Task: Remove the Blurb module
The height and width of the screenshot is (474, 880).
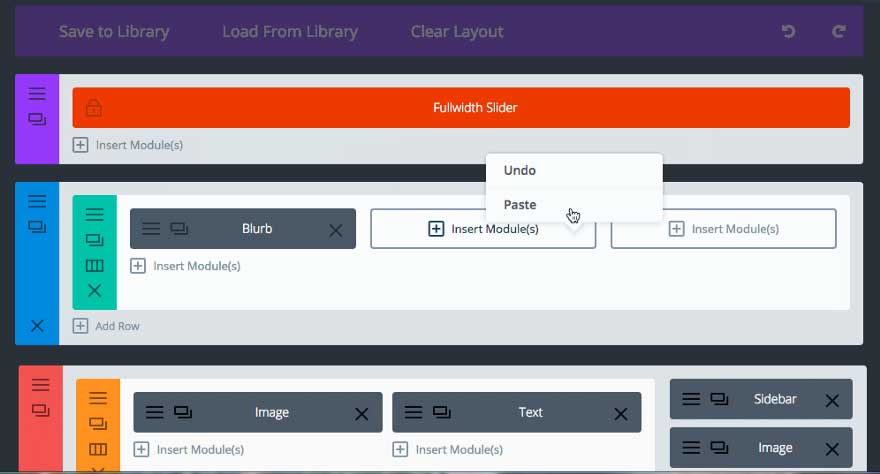Action: tap(335, 229)
